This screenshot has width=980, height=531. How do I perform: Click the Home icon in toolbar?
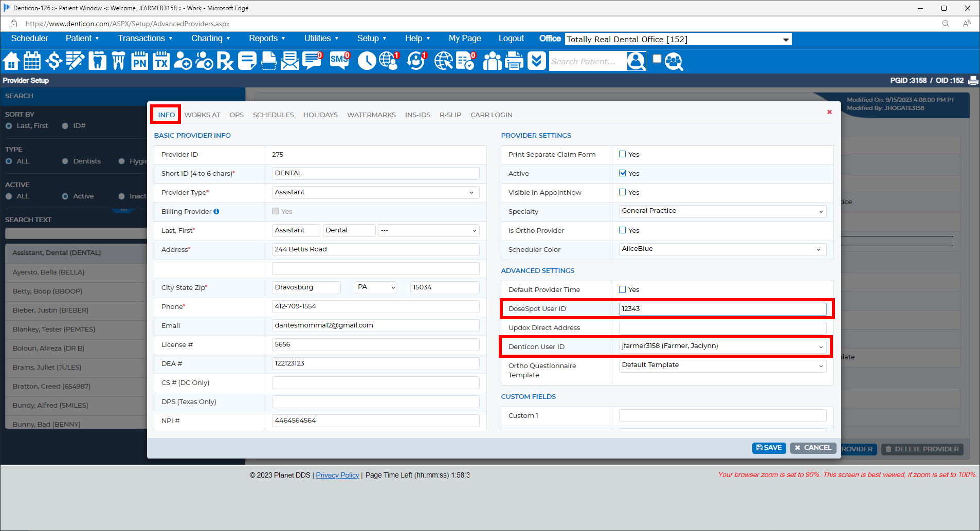coord(11,61)
